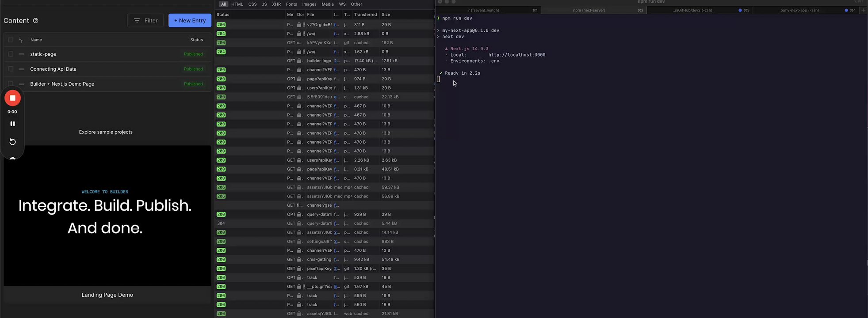This screenshot has width=868, height=318.
Task: Click blue activity dot on dev2 terminal tab
Action: (740, 10)
